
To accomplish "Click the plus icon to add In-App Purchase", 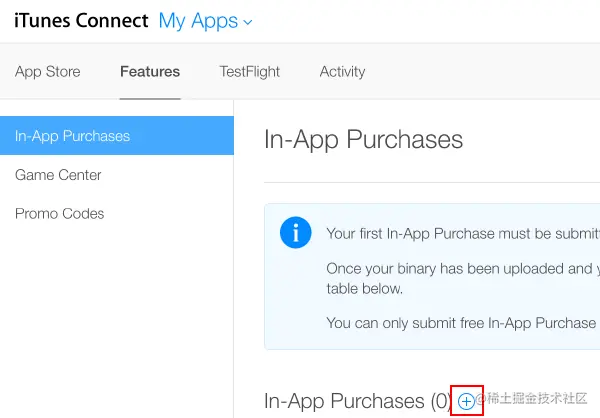I will (x=466, y=401).
